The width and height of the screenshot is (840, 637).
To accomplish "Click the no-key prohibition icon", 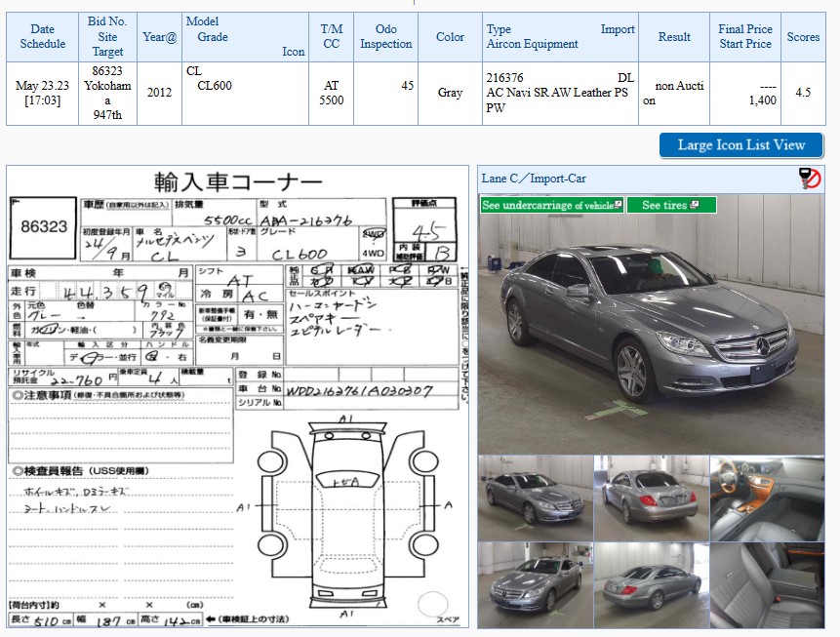I will [x=810, y=179].
